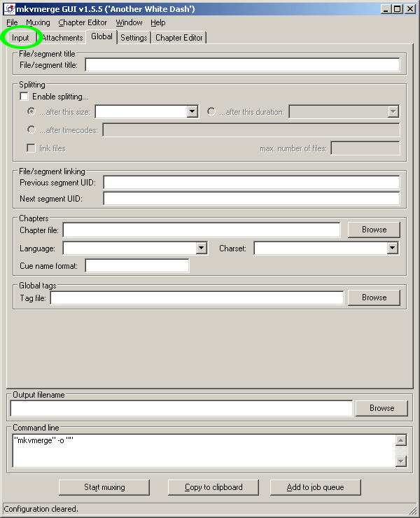Click the Chapter file input field
Screen dimensions: 420x518
point(202,230)
